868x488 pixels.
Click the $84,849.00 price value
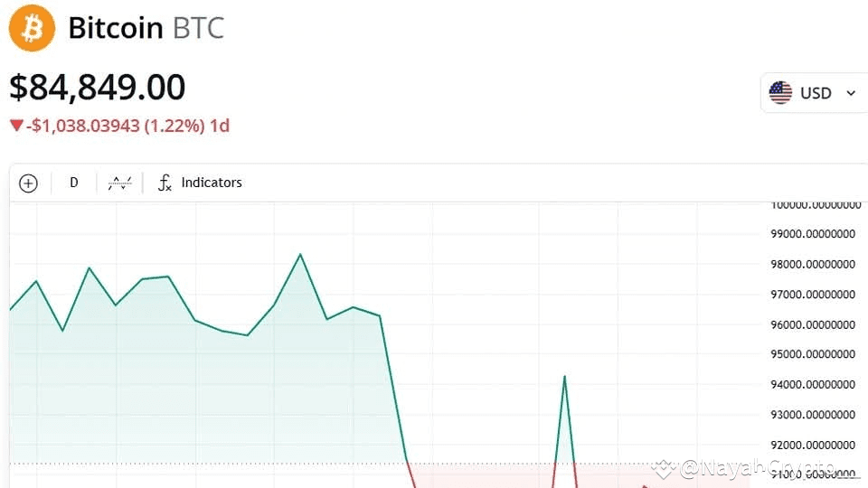click(x=98, y=88)
